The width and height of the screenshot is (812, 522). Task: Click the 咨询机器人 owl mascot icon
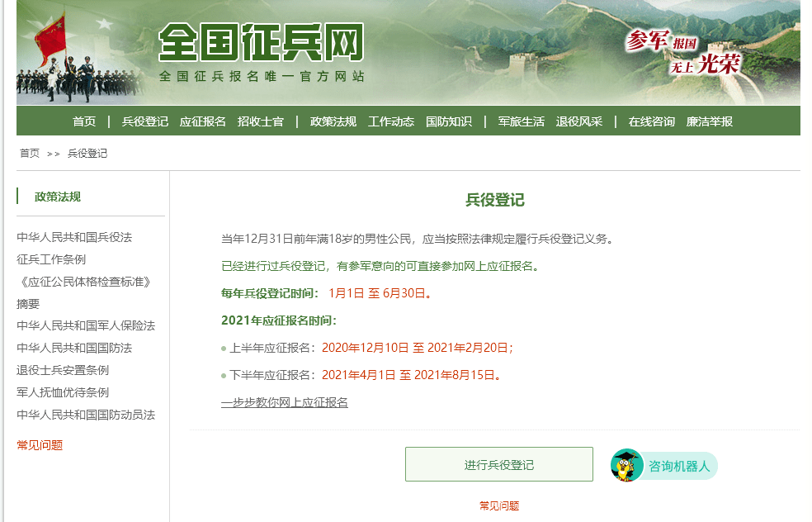[626, 466]
